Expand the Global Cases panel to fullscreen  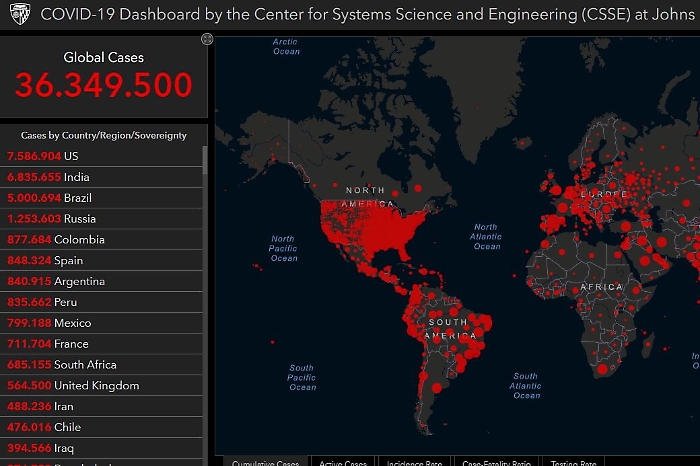(x=207, y=39)
